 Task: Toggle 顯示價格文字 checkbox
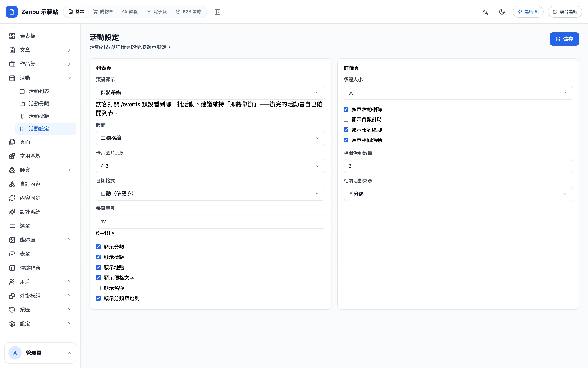click(x=98, y=278)
